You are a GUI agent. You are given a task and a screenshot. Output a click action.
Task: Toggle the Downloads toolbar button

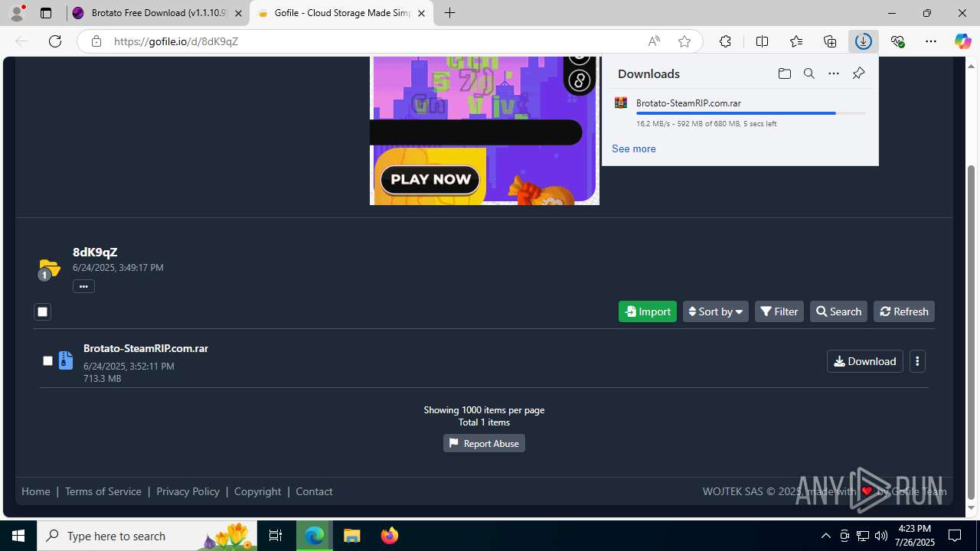point(864,41)
